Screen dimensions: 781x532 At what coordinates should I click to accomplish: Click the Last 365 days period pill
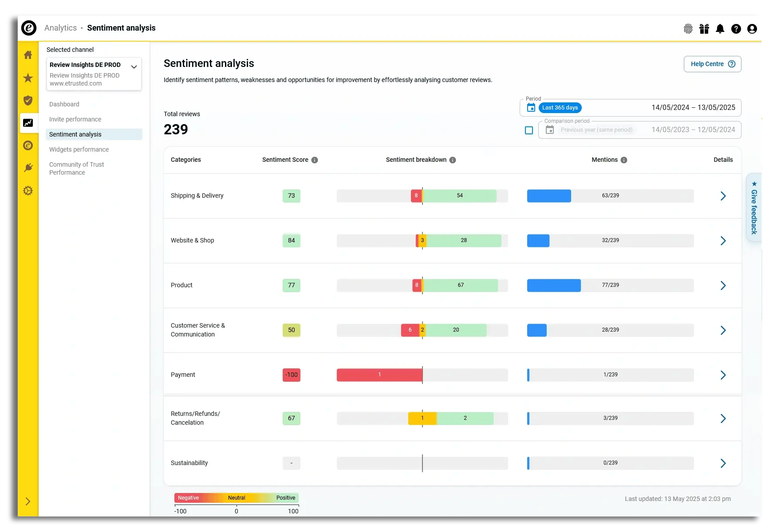[x=560, y=107]
